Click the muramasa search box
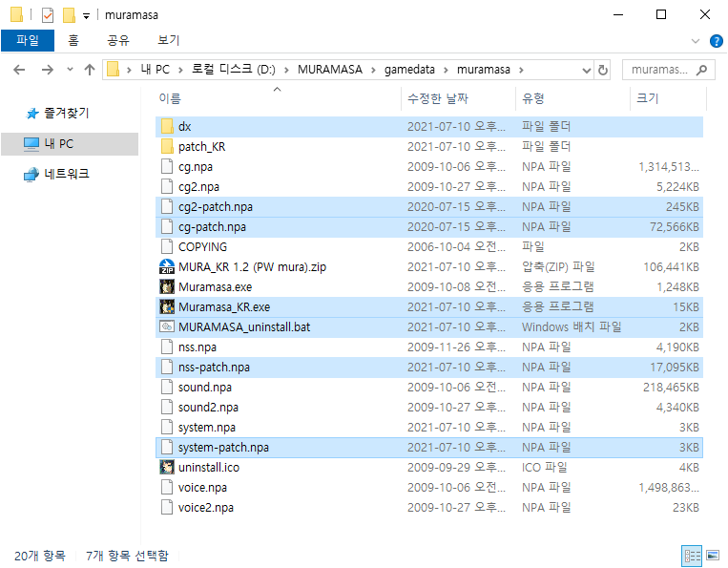This screenshot has width=728, height=568. pos(668,70)
